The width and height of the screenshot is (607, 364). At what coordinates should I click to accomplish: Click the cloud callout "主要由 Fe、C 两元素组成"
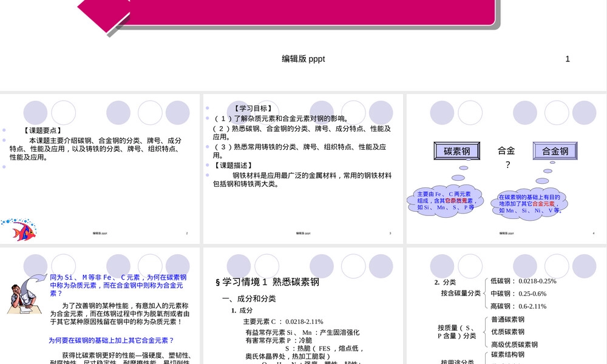click(x=445, y=201)
